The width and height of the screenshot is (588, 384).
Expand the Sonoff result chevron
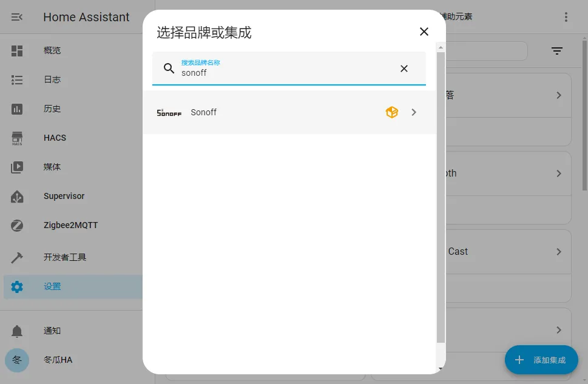(414, 112)
